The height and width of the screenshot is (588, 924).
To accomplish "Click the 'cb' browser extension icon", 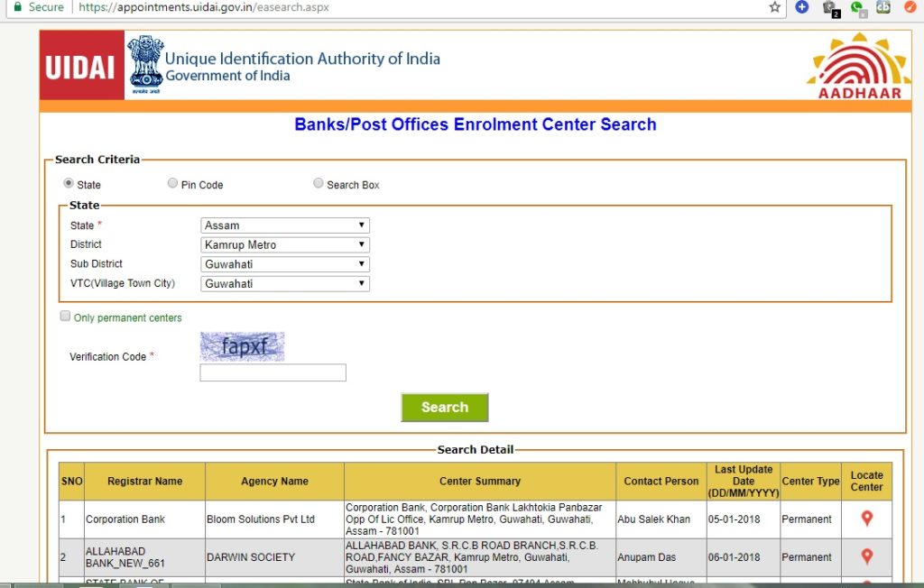I will click(883, 7).
